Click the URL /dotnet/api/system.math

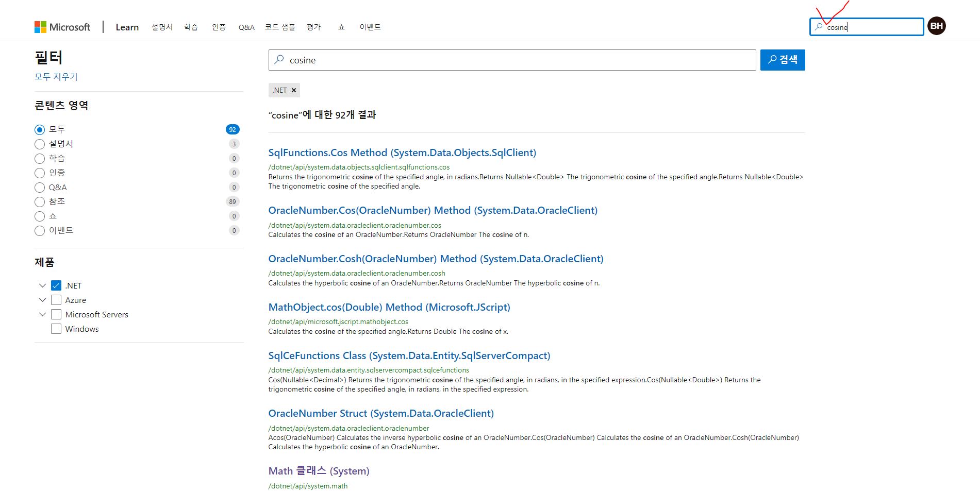click(308, 486)
